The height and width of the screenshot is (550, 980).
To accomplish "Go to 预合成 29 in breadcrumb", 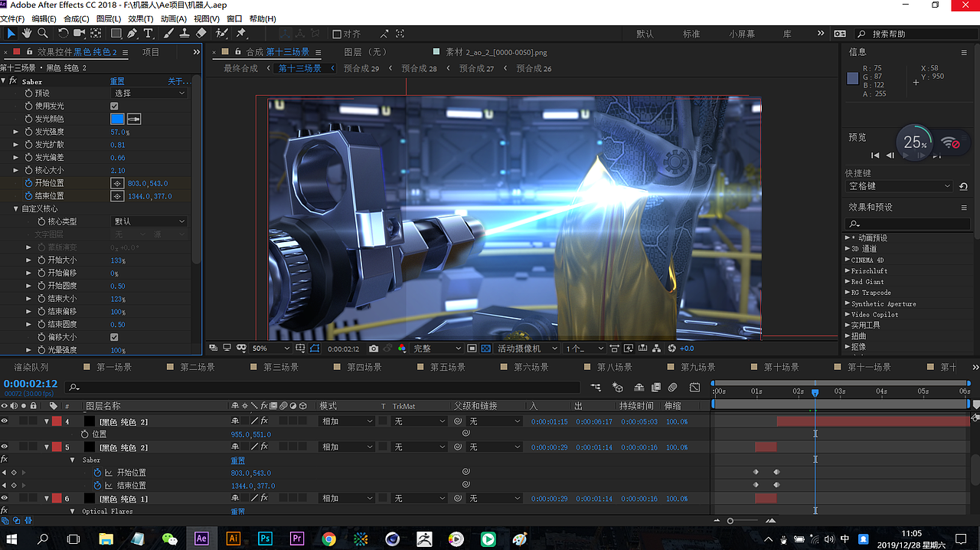I will [x=361, y=68].
